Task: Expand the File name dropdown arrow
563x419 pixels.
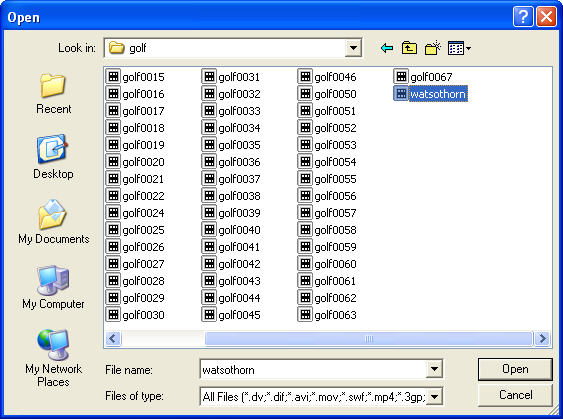Action: click(x=434, y=369)
